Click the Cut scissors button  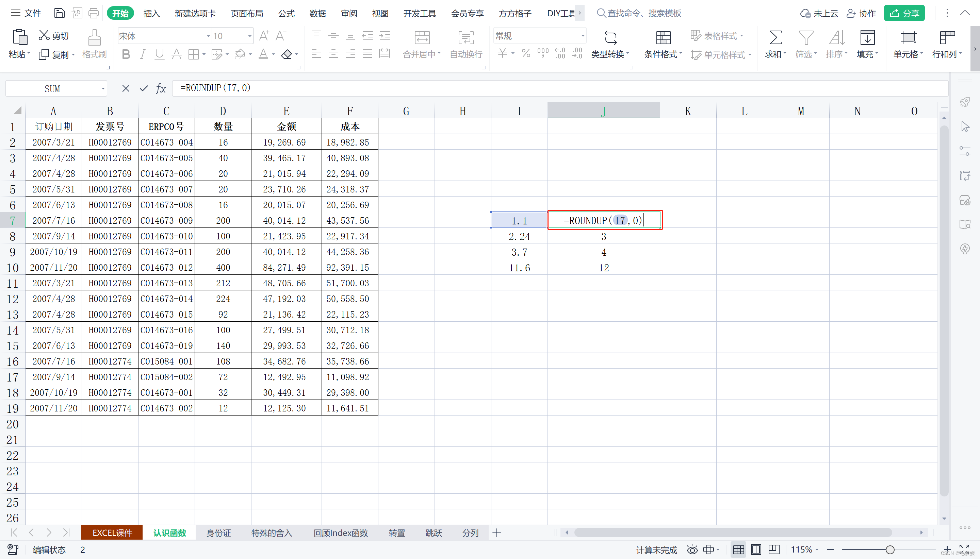tap(54, 36)
